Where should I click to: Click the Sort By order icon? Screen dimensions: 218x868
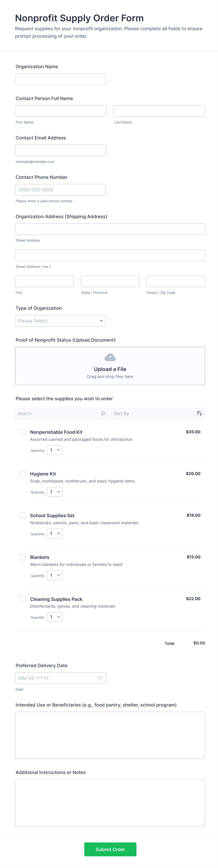pyautogui.click(x=199, y=413)
